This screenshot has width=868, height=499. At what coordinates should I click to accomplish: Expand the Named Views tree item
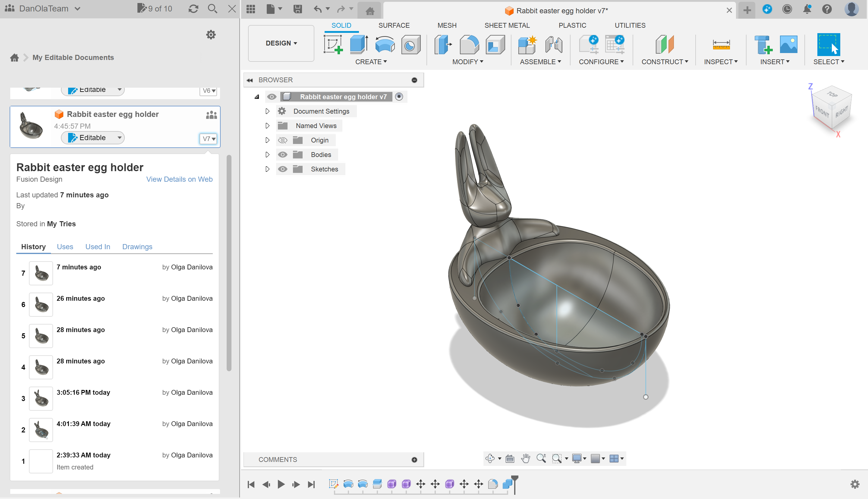tap(267, 125)
